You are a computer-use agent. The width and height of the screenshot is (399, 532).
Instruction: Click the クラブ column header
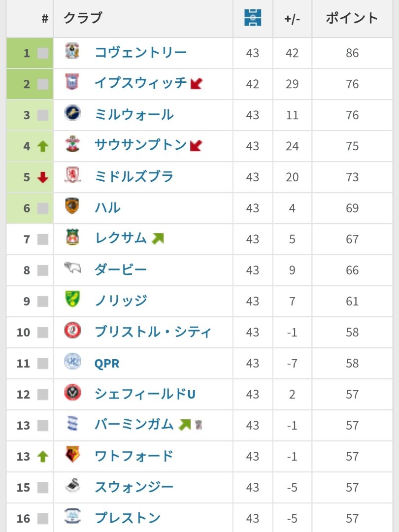(83, 18)
